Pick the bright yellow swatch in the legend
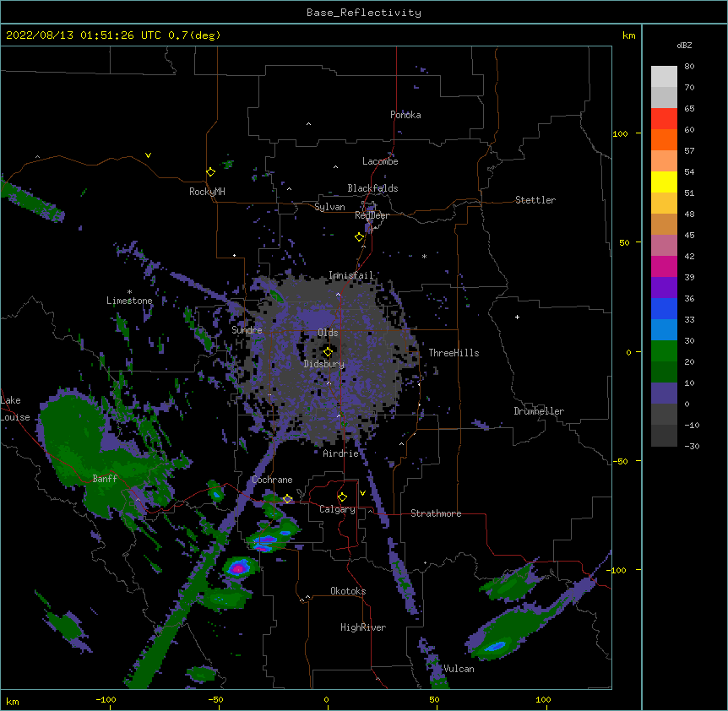The width and height of the screenshot is (728, 711). 664,182
